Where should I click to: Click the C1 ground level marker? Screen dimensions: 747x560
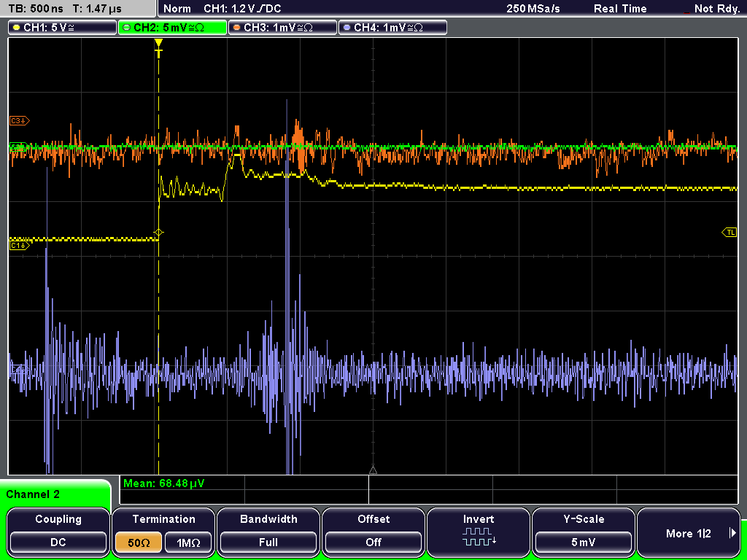tap(20, 245)
